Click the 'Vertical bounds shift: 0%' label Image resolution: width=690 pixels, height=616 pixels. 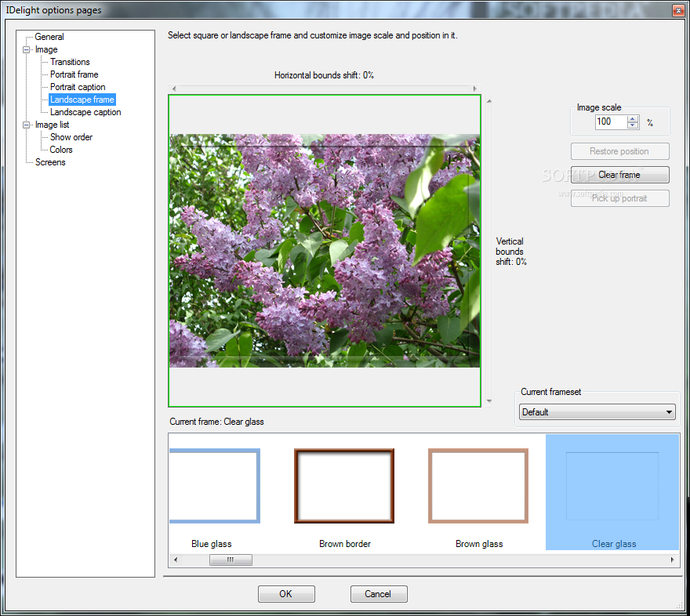click(x=511, y=252)
